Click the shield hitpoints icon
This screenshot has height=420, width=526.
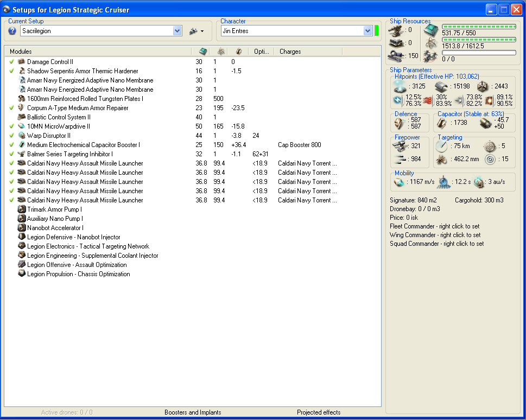coord(400,86)
